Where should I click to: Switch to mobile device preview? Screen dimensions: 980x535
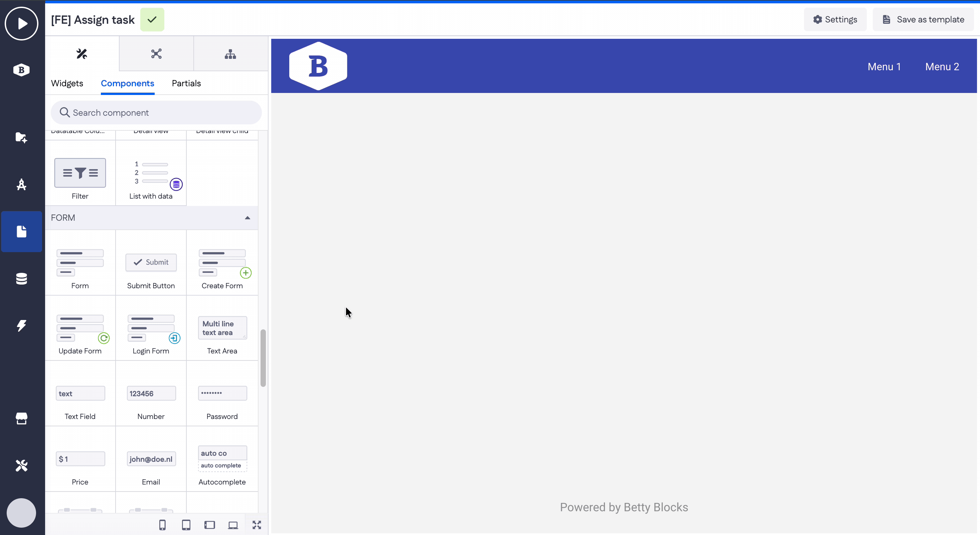point(162,525)
